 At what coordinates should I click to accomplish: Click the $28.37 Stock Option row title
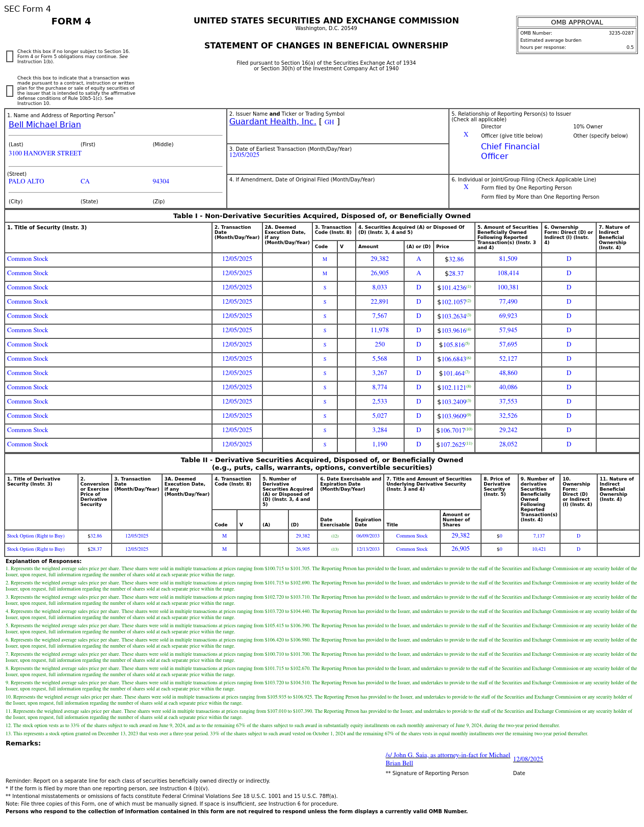tap(36, 550)
